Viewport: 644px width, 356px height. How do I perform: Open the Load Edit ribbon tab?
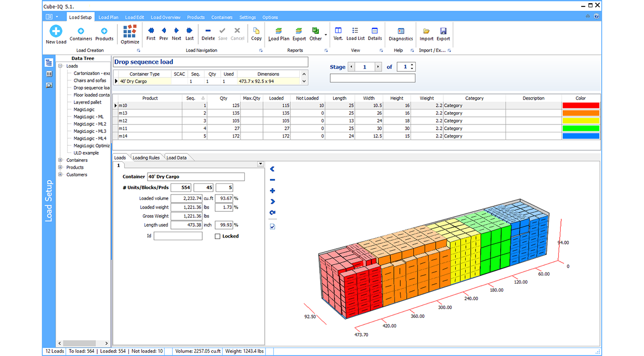coord(134,17)
